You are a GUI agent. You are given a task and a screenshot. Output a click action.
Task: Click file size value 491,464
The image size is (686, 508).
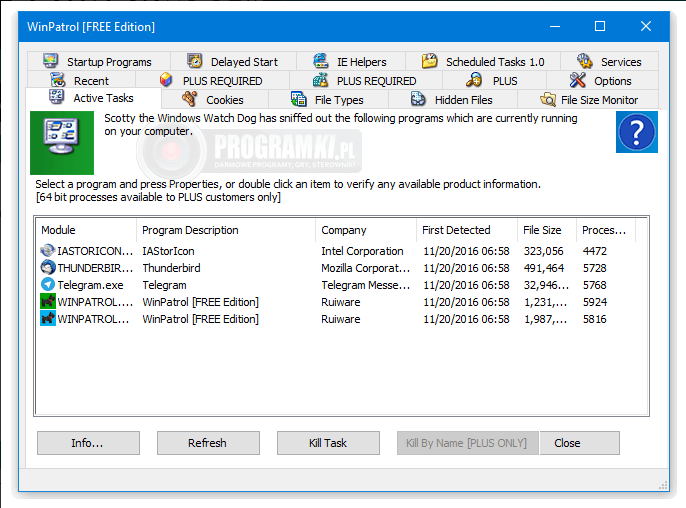coord(544,268)
